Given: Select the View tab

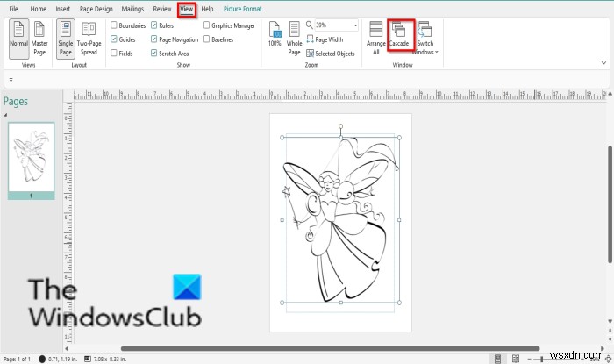Looking at the screenshot, I should coord(186,9).
